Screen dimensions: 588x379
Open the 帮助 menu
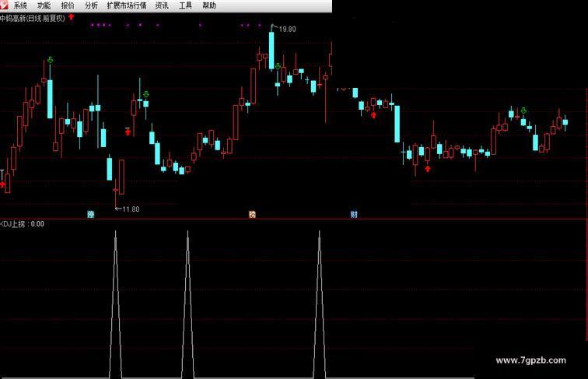click(x=209, y=5)
